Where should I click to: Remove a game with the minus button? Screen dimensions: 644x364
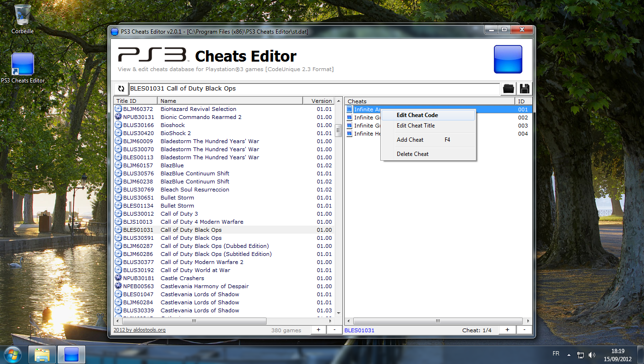(x=334, y=330)
